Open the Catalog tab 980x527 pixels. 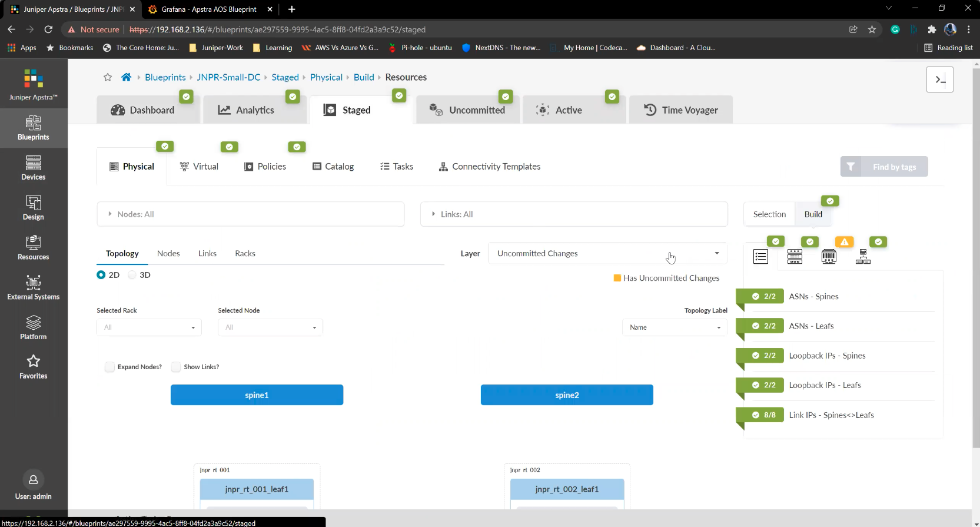point(333,167)
